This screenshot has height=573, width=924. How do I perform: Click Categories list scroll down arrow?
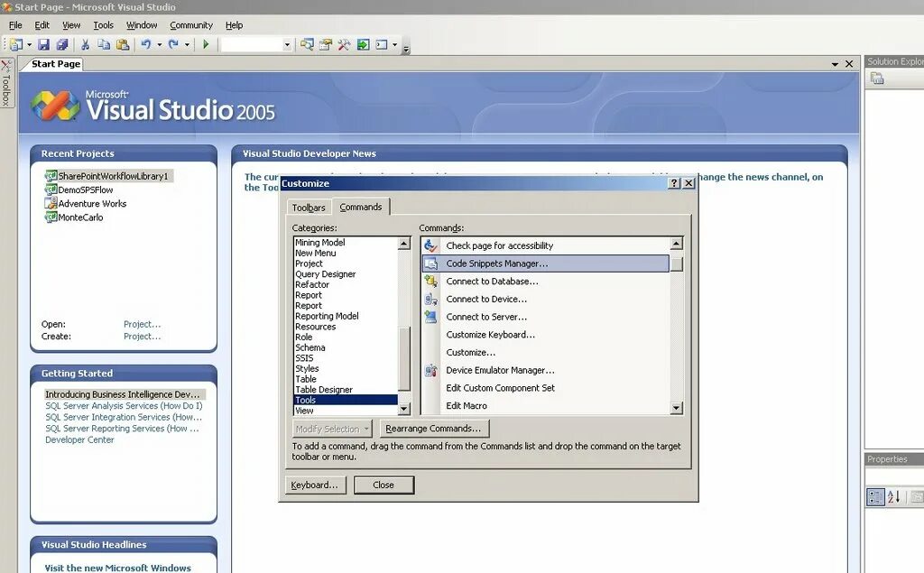point(403,409)
